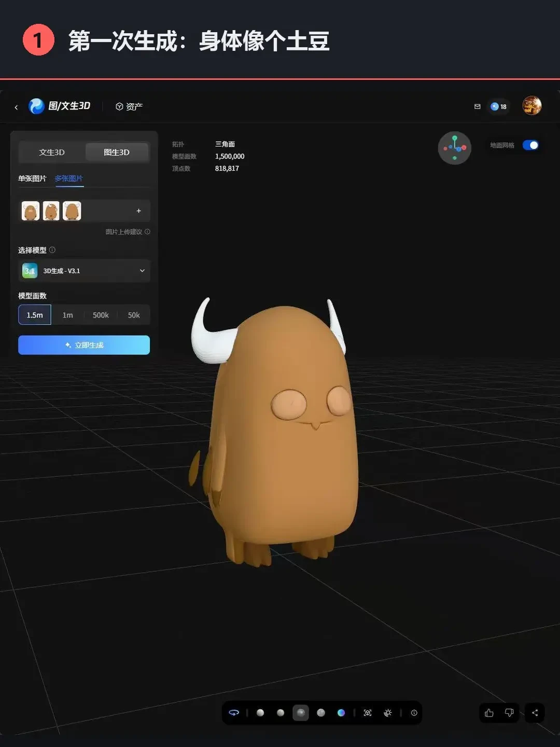Viewport: 560px width, 747px height.
Task: Check the credits balance showing 18
Action: (498, 106)
